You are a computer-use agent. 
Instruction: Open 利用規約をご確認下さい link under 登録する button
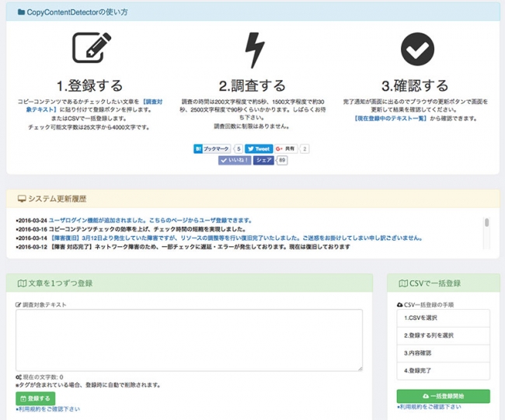point(48,409)
